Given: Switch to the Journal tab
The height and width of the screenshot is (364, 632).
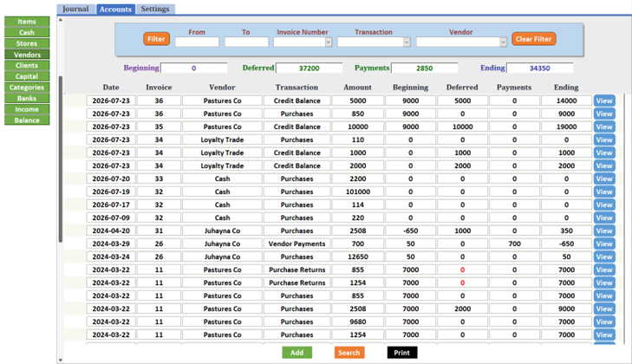Looking at the screenshot, I should (x=75, y=9).
